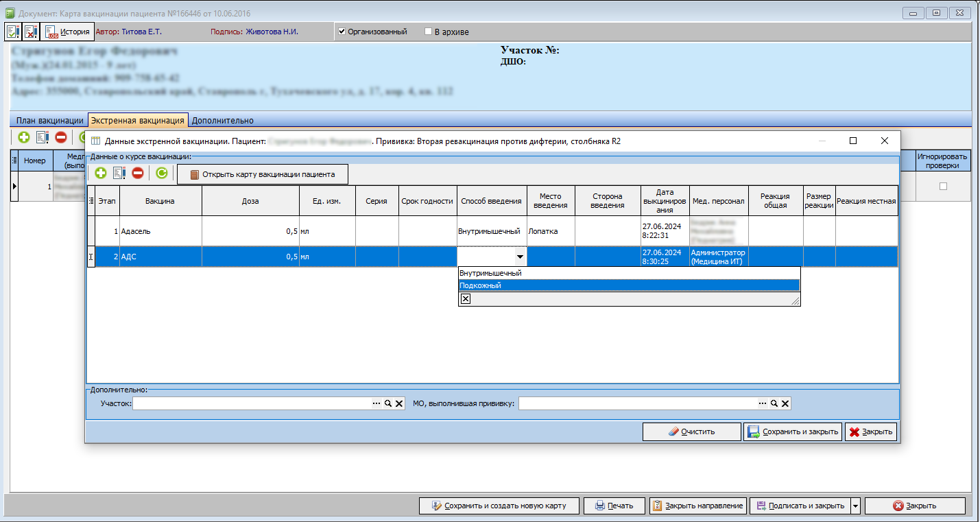980x522 pixels.
Task: Click Сохранить и создать новую карту
Action: coord(499,506)
